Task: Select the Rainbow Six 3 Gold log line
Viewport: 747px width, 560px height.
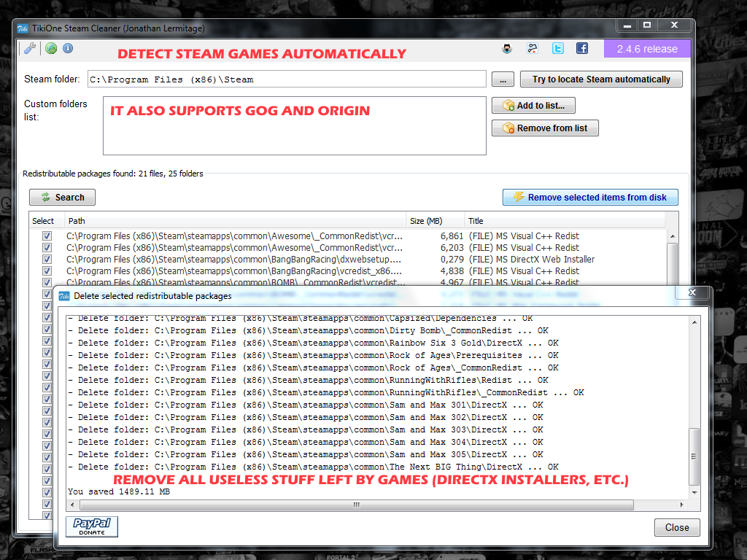Action: pyautogui.click(x=313, y=343)
